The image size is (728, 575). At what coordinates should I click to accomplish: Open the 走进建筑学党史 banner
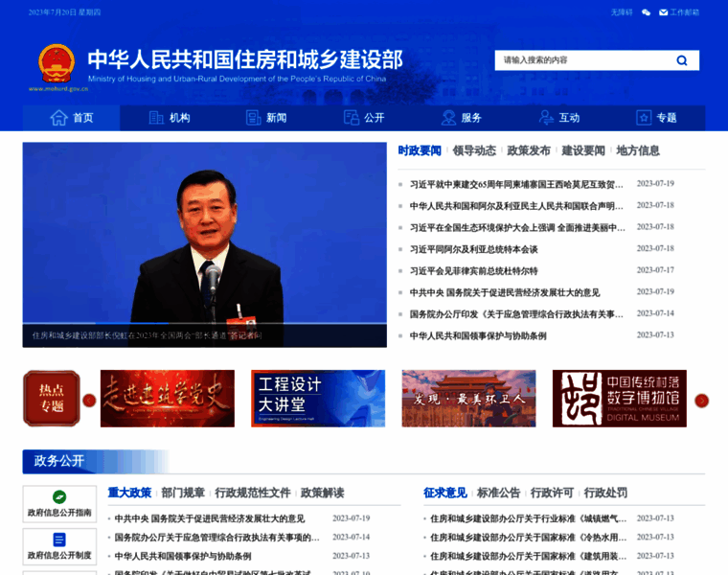(x=168, y=399)
